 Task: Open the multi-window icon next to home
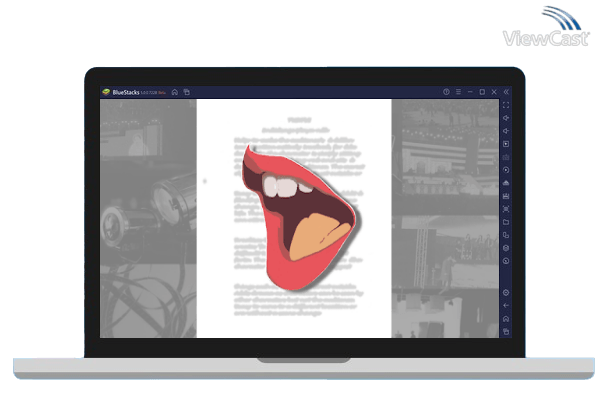[187, 92]
